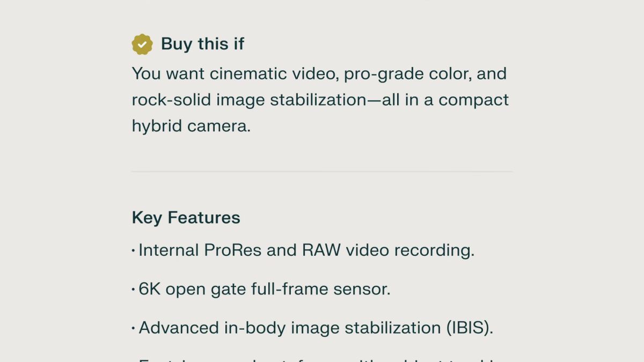The image size is (644, 362).
Task: Click the words "video recording."
Action: tap(410, 250)
